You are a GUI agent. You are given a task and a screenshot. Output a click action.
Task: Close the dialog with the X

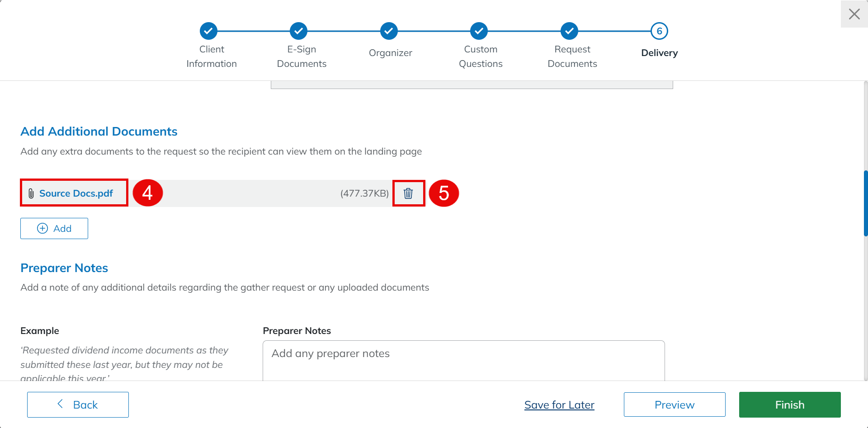tap(854, 14)
